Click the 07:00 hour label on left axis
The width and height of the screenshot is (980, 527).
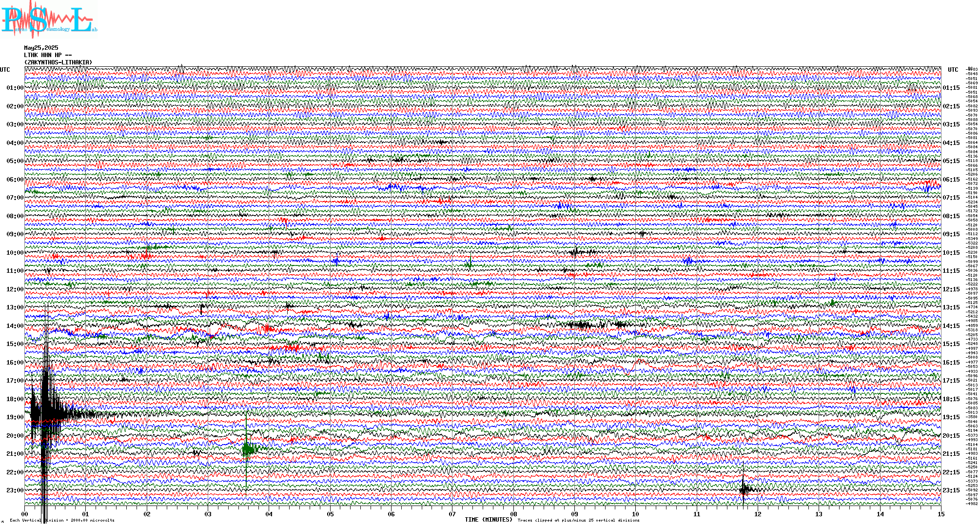15,198
